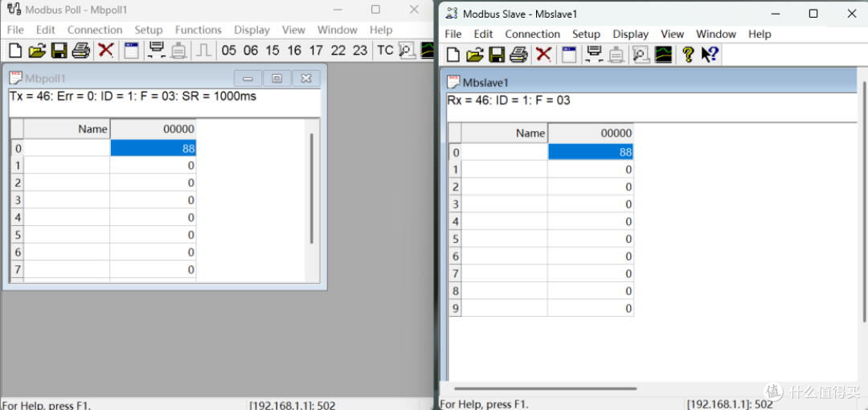Viewport: 868px width, 410px height.
Task: Click red X delete icon in Modbus Slave
Action: coord(544,55)
